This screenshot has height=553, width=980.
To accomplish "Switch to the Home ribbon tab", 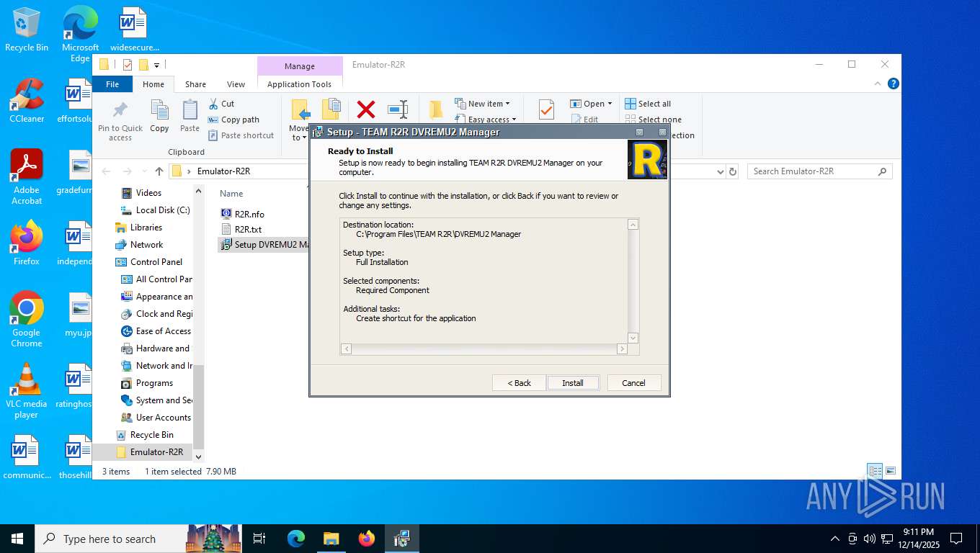I will point(153,84).
